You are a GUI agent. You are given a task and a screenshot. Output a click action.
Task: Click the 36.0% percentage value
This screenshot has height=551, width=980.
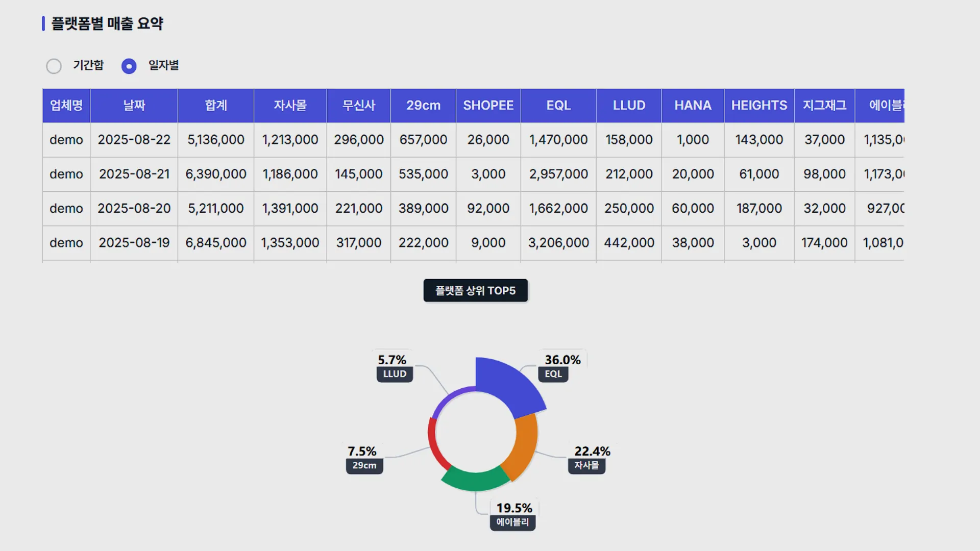[562, 360]
